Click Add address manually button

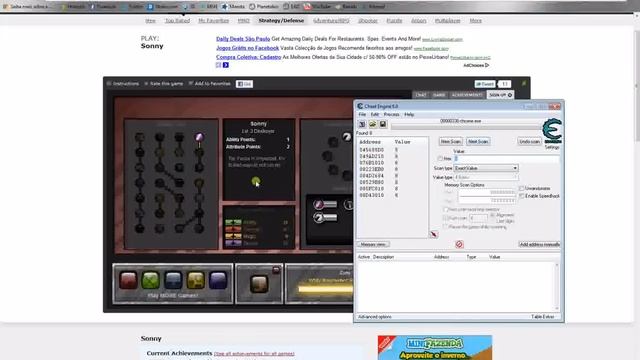point(539,244)
